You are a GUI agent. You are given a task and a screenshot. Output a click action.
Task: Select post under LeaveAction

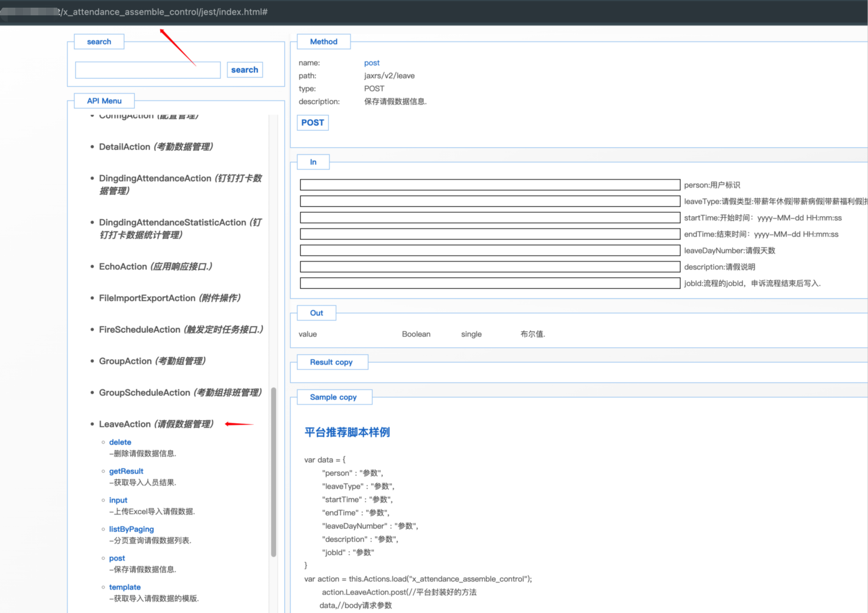tap(117, 558)
